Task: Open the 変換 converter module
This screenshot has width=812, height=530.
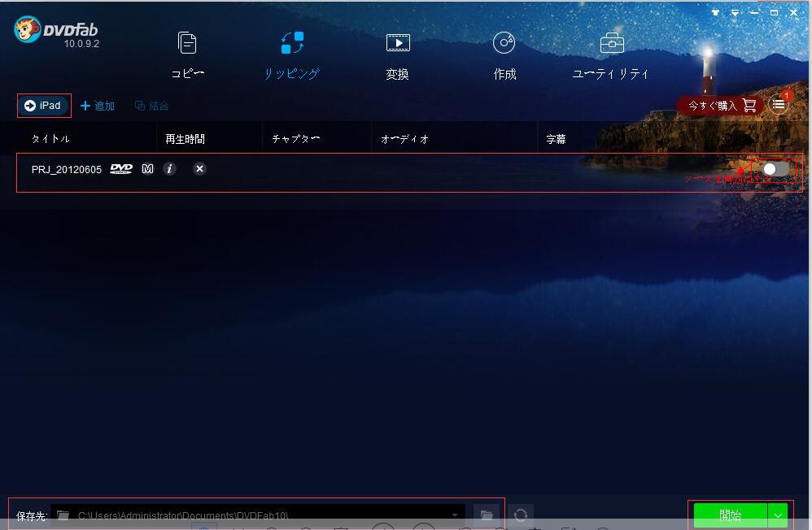Action: click(x=397, y=53)
